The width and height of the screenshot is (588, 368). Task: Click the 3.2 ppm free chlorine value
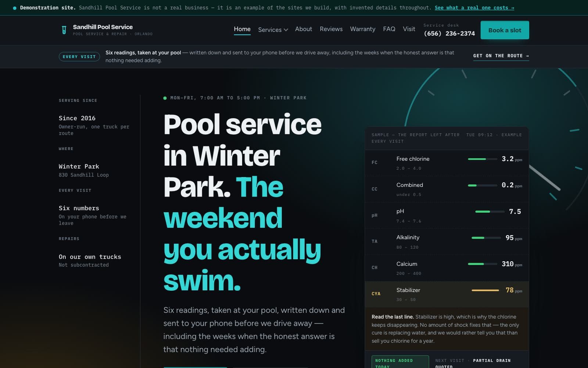pyautogui.click(x=512, y=159)
